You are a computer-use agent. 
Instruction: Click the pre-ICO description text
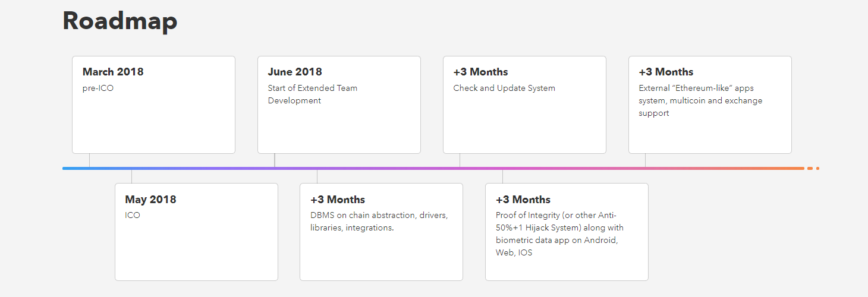click(98, 88)
